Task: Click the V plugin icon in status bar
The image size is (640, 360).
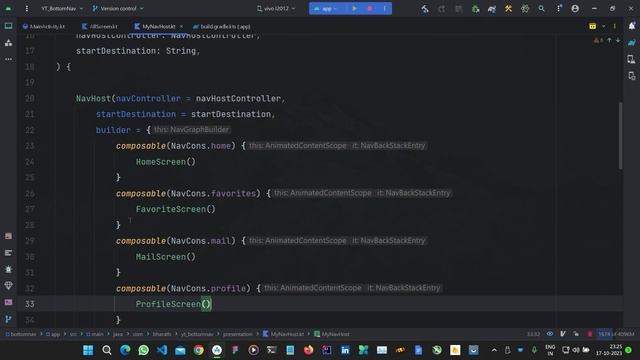Action: [x=563, y=334]
